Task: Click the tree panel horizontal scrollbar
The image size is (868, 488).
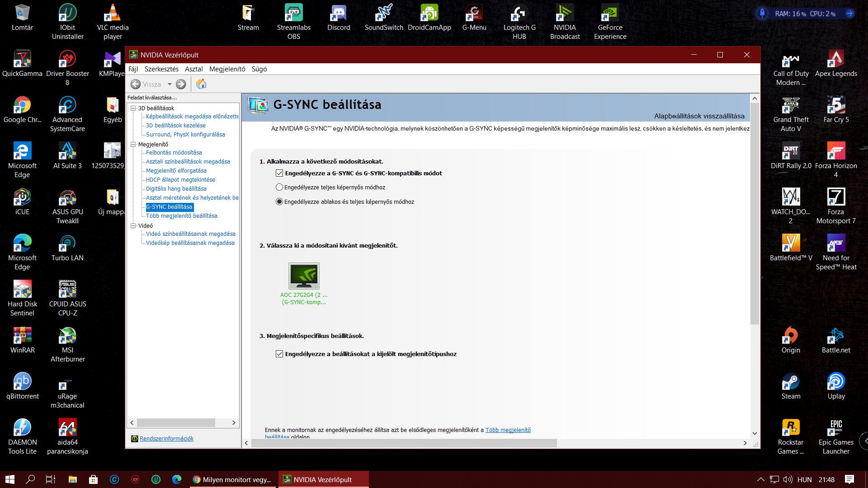Action: [x=176, y=422]
